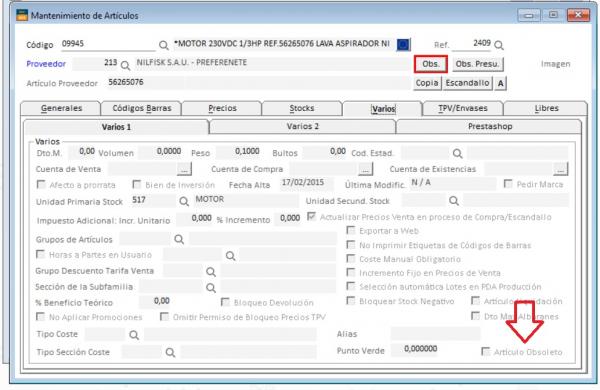Check Omitir Permiso de Bloqueo Precios TPV
Image resolution: width=600 pixels, height=390 pixels.
coord(164,317)
